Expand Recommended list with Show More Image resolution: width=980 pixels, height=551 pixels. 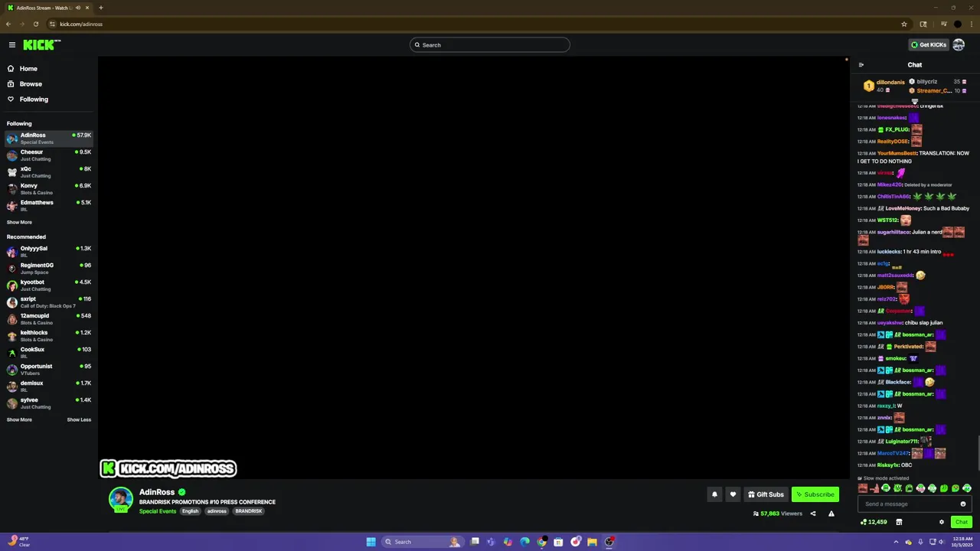(x=19, y=420)
